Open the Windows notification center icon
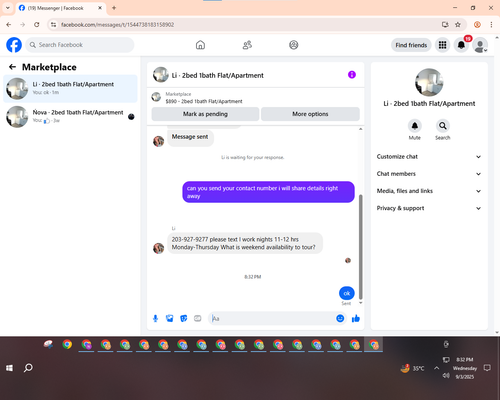Image resolution: width=500 pixels, height=400 pixels. (487, 368)
